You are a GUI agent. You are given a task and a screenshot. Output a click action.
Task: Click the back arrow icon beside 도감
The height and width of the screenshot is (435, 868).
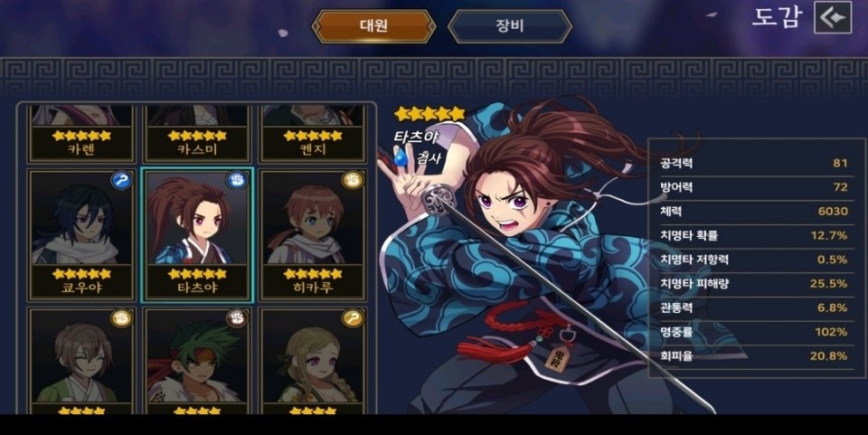pyautogui.click(x=833, y=18)
